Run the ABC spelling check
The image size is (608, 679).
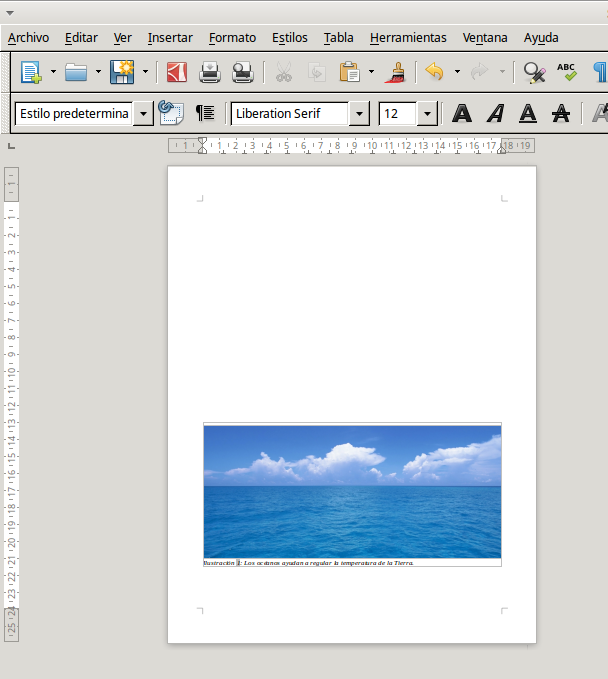566,72
